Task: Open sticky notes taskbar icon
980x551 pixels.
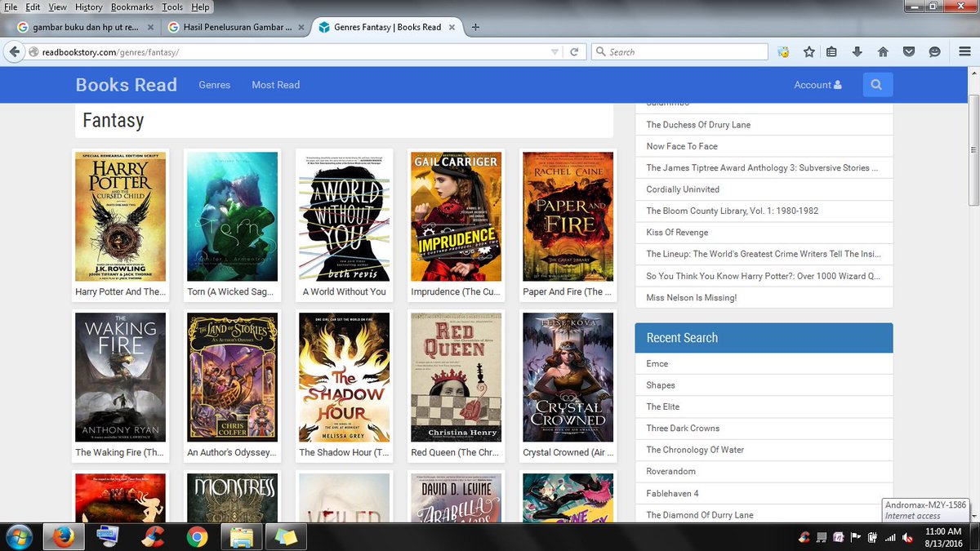Action: coord(286,537)
